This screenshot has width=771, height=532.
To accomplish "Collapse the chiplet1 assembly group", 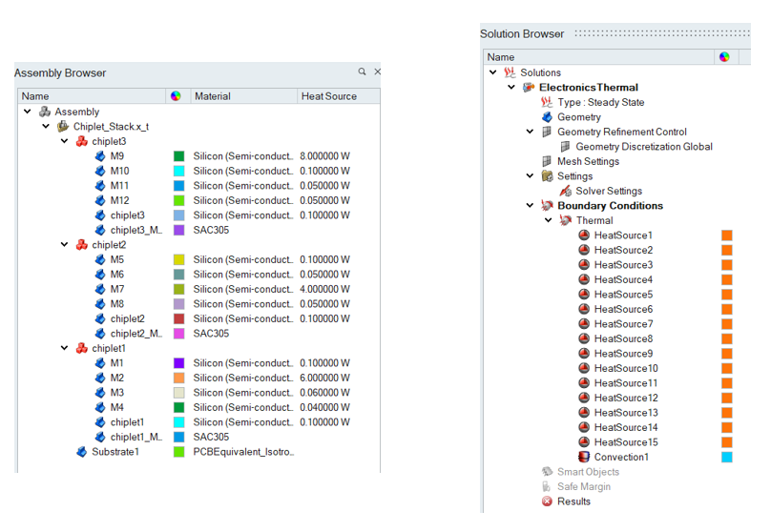I will click(65, 348).
